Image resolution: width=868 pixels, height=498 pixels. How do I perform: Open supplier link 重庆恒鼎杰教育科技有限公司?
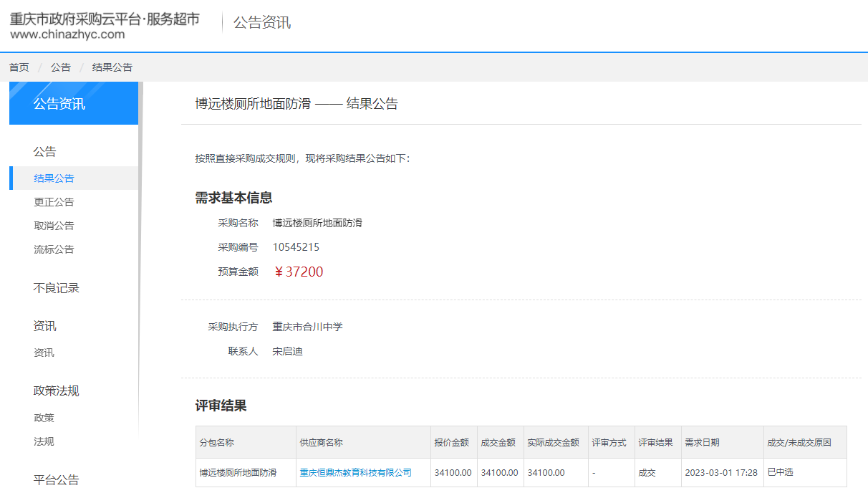(x=356, y=473)
